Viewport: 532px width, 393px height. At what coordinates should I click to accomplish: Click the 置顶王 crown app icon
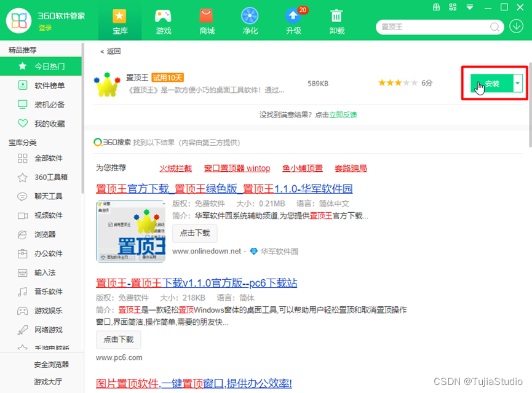[107, 84]
